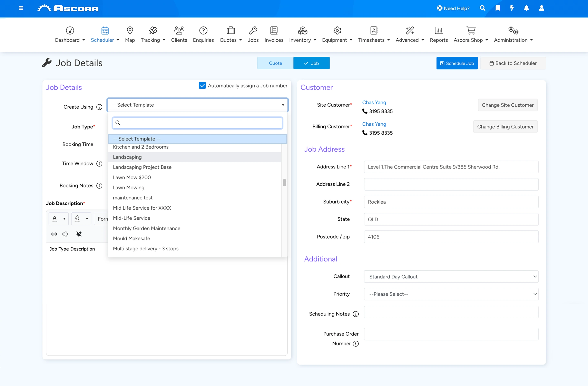Click the insert link icon in editor
This screenshot has height=386, width=588.
pos(54,234)
